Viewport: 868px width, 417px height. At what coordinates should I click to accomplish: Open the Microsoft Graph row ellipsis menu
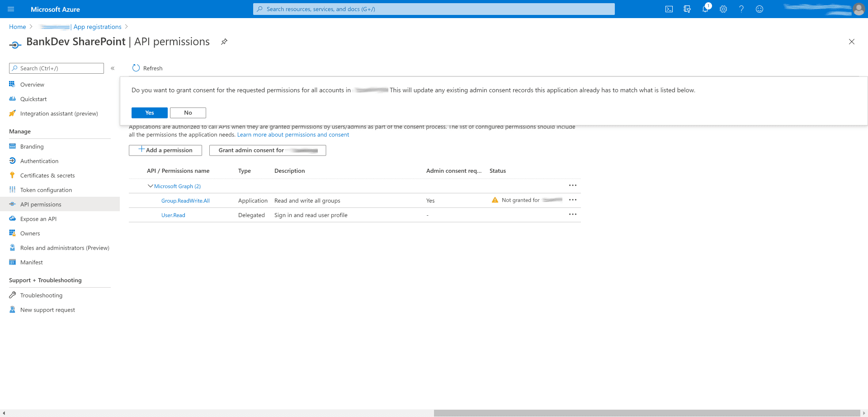[573, 185]
